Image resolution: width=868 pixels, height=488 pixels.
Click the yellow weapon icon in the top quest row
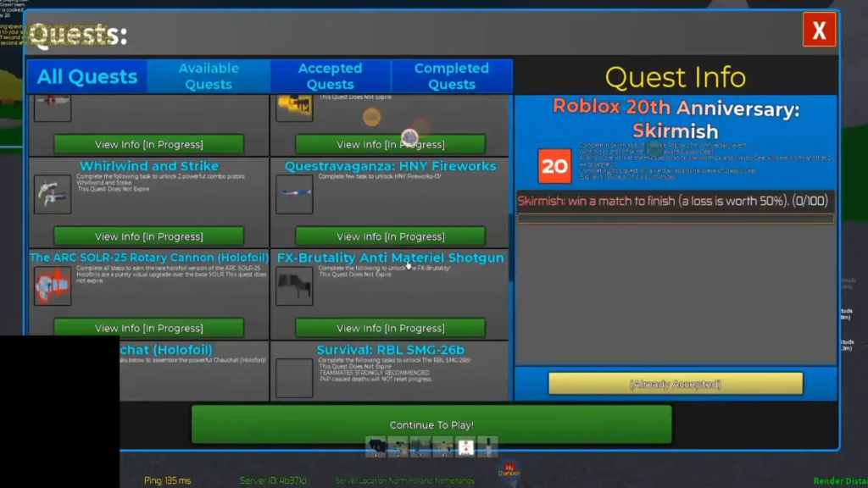pos(294,106)
